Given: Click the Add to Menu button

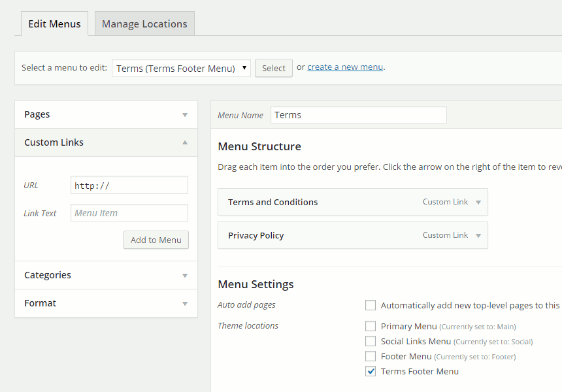Looking at the screenshot, I should click(x=156, y=240).
